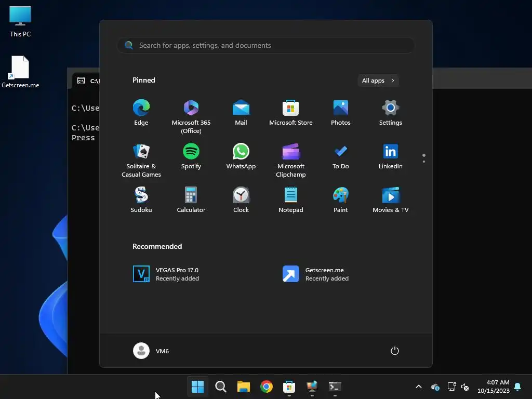
Task: Select the Getscreen.me desktop shortcut
Action: coord(20,72)
